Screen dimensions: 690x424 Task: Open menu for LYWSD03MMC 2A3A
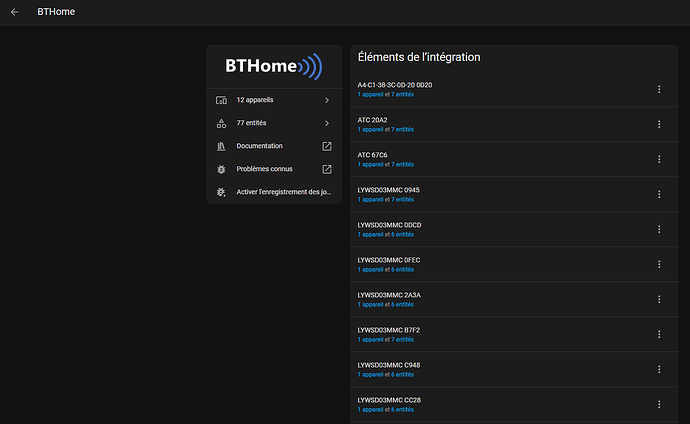pyautogui.click(x=659, y=300)
